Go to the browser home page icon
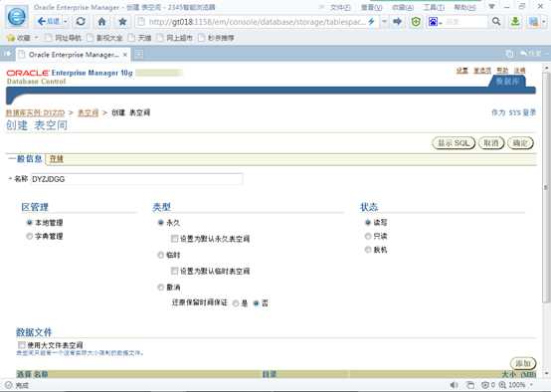Screen dimensions: 551x392 (x=101, y=22)
